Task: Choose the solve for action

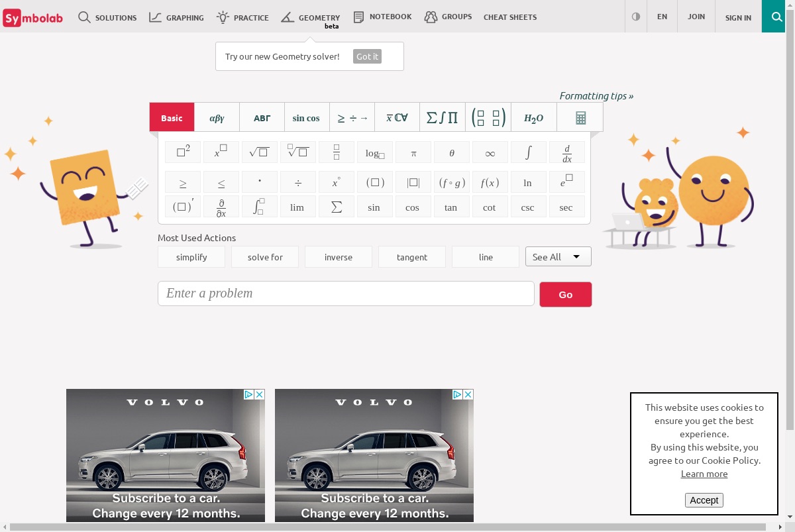Action: click(265, 256)
